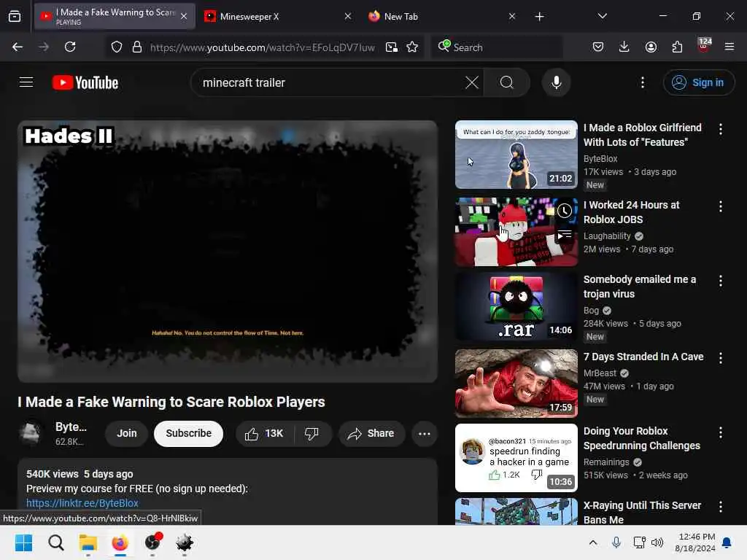This screenshot has width=747, height=560.
Task: Open picture-in-picture icon in address bar
Action: pos(392,47)
